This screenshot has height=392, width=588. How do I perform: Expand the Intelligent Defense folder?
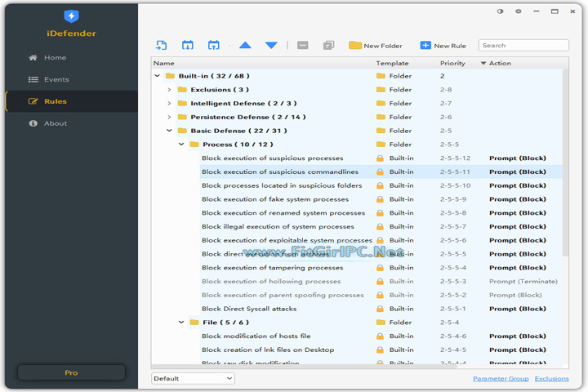(x=169, y=104)
